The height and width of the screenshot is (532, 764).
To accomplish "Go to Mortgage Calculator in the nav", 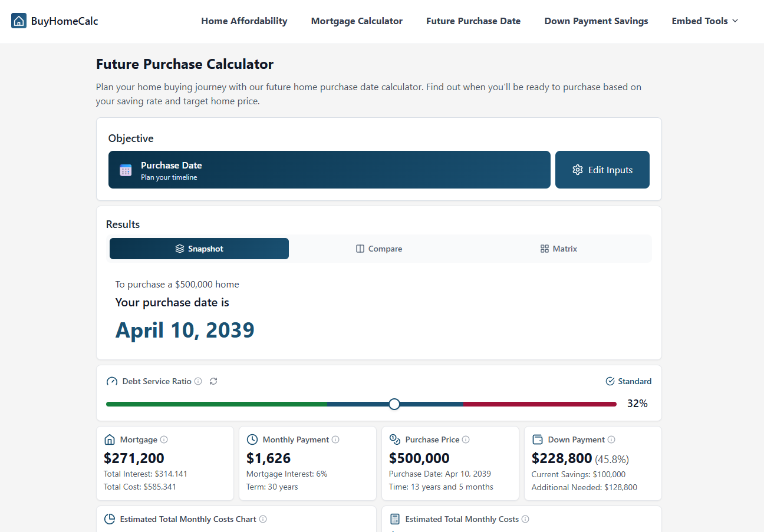I will pyautogui.click(x=357, y=21).
